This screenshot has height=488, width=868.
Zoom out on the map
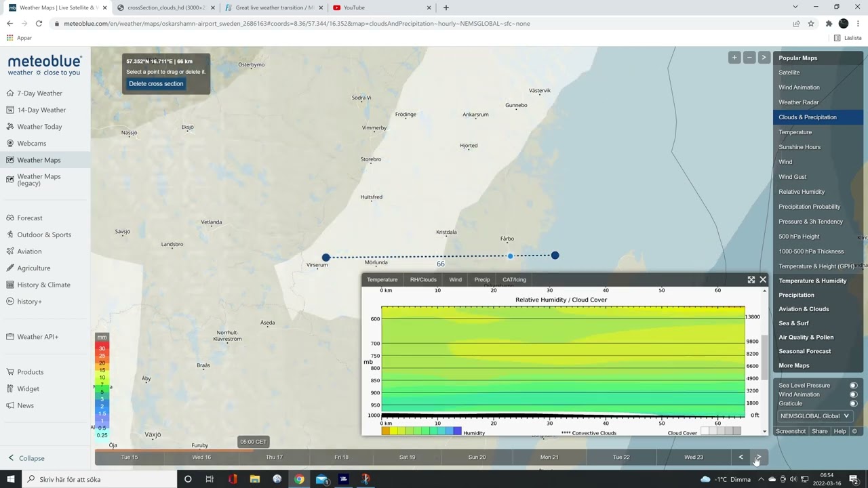749,58
